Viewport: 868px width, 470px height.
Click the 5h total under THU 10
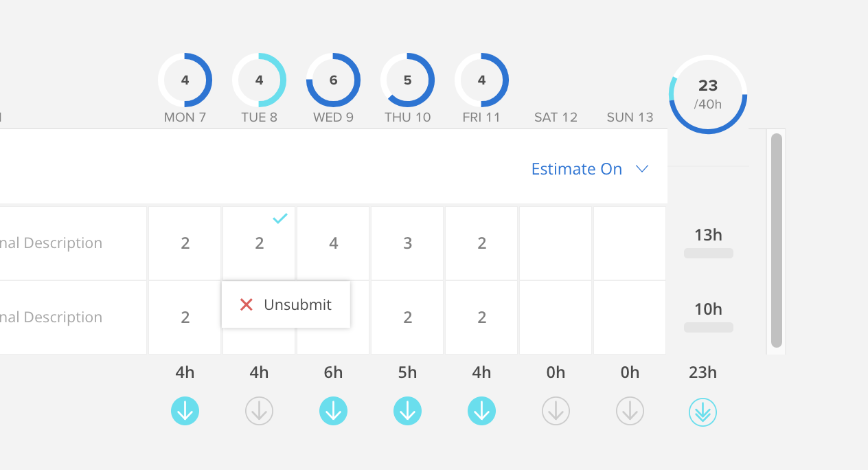(407, 372)
